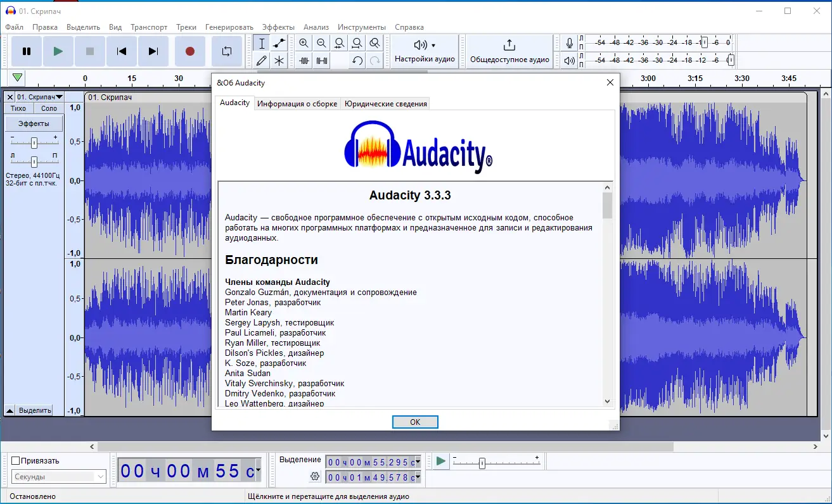Open the time display format dropdown arrow
Image resolution: width=832 pixels, height=504 pixels.
(x=258, y=470)
